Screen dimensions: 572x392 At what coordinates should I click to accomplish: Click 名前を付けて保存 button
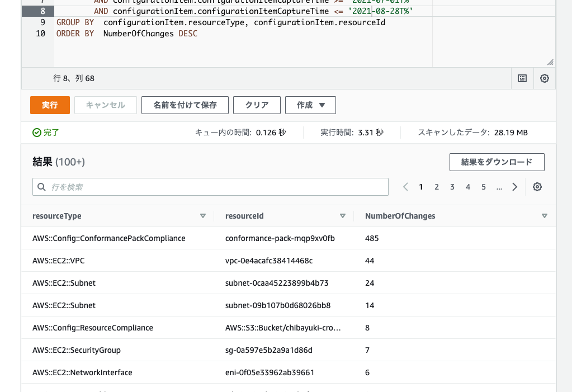(x=185, y=105)
